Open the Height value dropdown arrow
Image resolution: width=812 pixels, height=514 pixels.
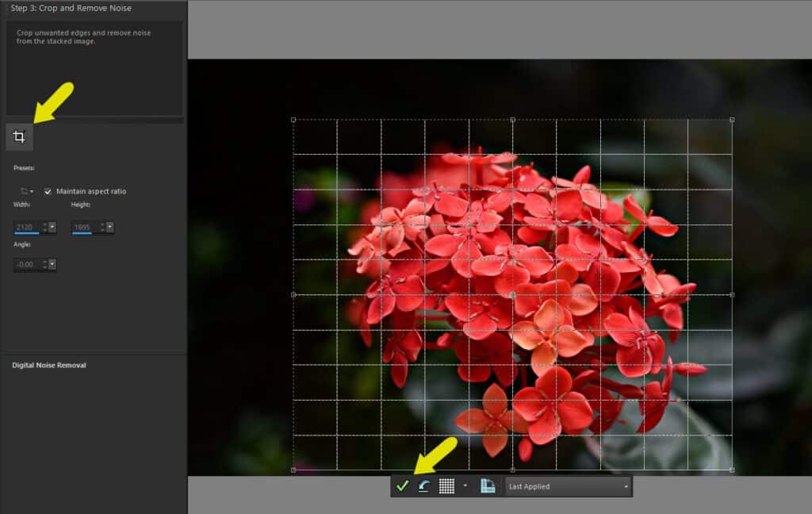[109, 228]
